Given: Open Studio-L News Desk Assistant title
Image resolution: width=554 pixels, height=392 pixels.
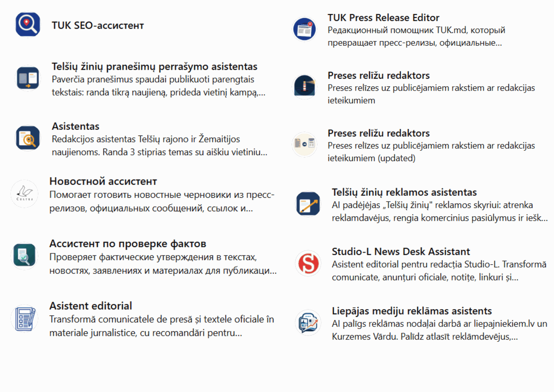Looking at the screenshot, I should (x=401, y=252).
